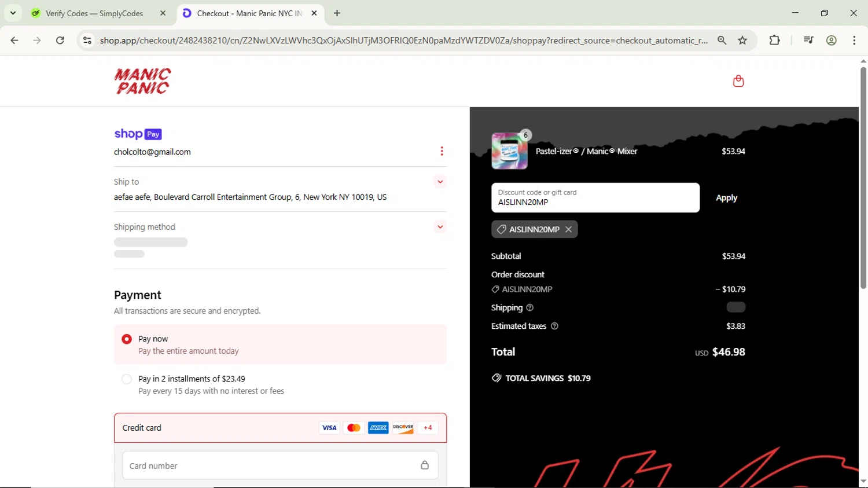Go back to the previous page
Image resolution: width=868 pixels, height=488 pixels.
(x=14, y=41)
